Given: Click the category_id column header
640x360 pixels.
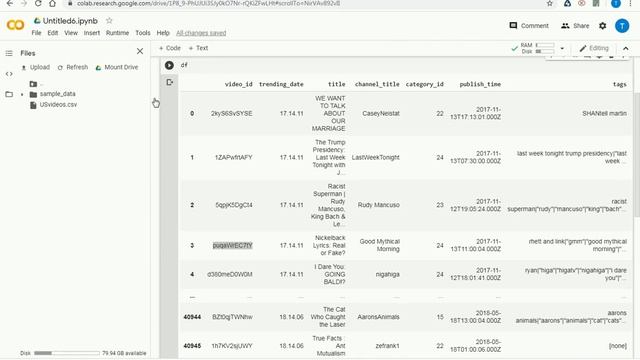Looking at the screenshot, I should [424, 84].
